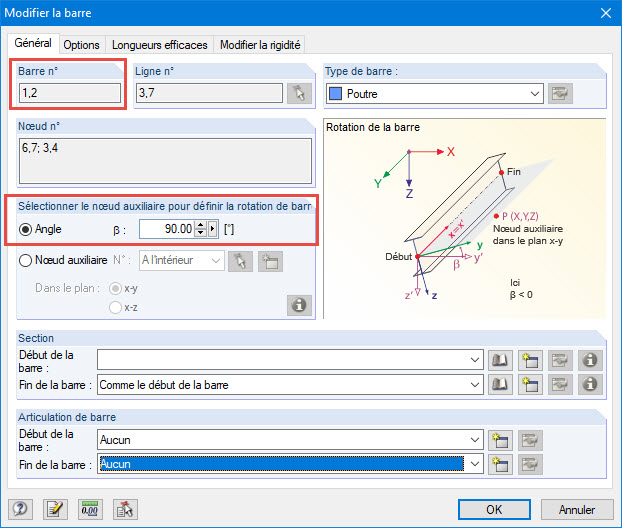Image resolution: width=622 pixels, height=528 pixels.
Task: Open the help question mark icon
Action: 21,509
